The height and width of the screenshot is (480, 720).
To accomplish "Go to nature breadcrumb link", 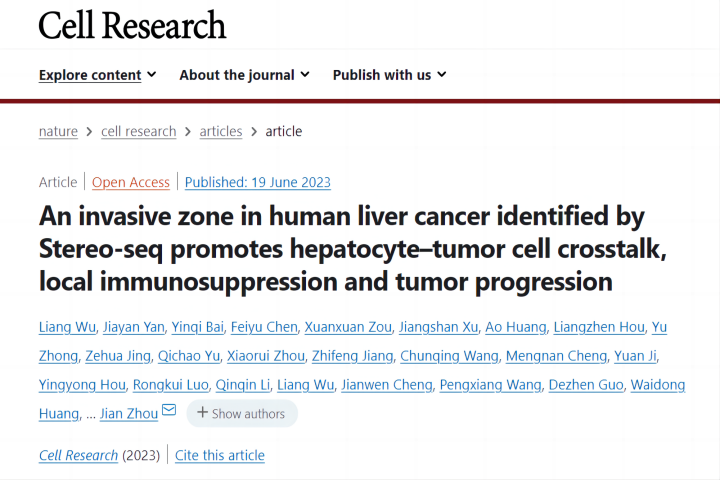I will (x=58, y=131).
